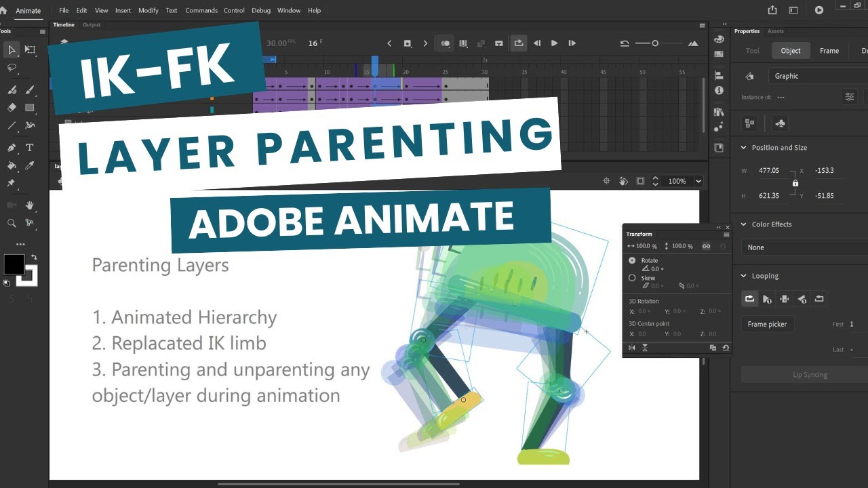The height and width of the screenshot is (488, 868).
Task: Pick the Fluid Brush tool
Action: (12, 89)
